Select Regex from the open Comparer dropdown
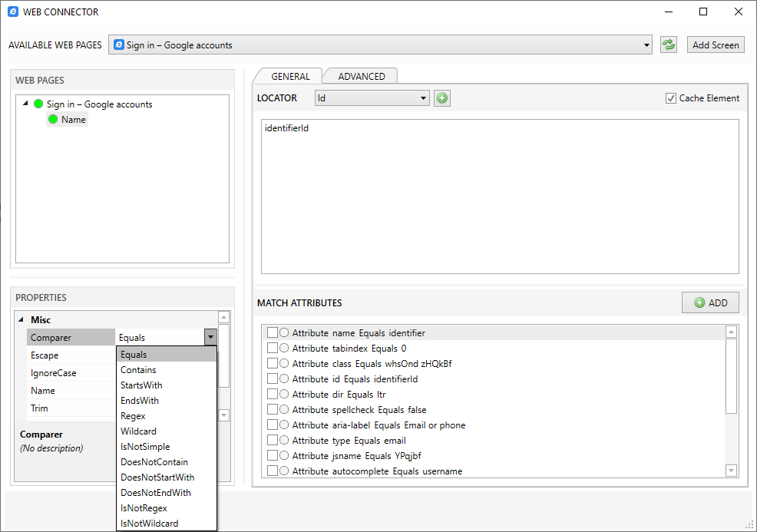The height and width of the screenshot is (532, 757). pos(132,415)
